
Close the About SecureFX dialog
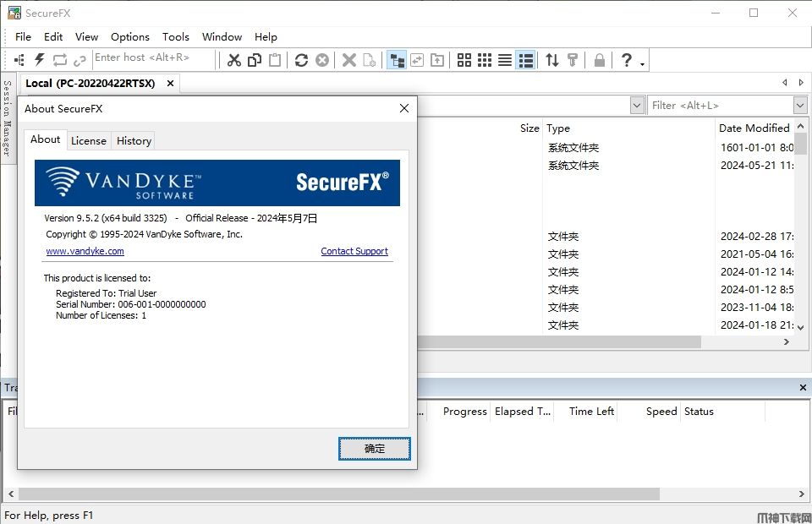coord(404,108)
